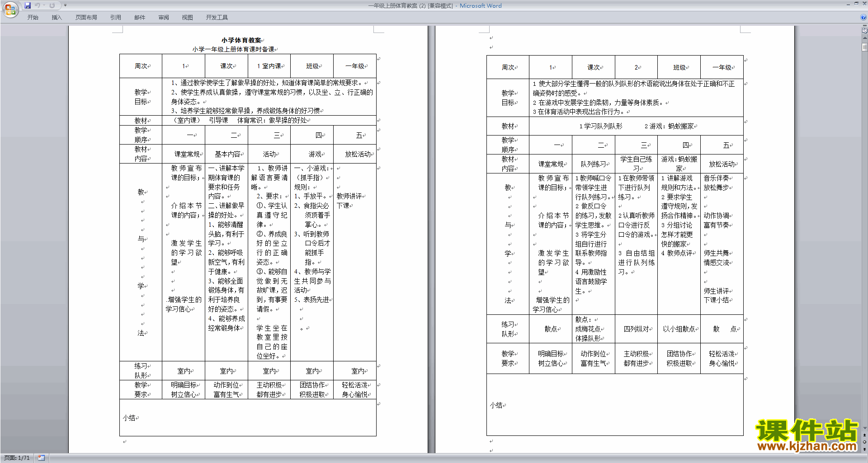Viewport: 868px width, 463px height.
Task: Click the cell 轻松活泼 on page one
Action: (355, 385)
